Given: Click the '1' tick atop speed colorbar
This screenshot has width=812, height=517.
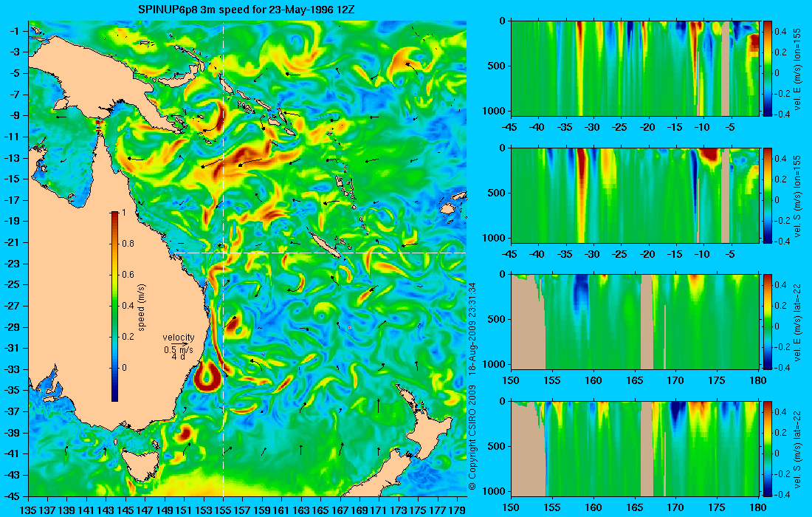Looking at the screenshot, I should tap(123, 213).
